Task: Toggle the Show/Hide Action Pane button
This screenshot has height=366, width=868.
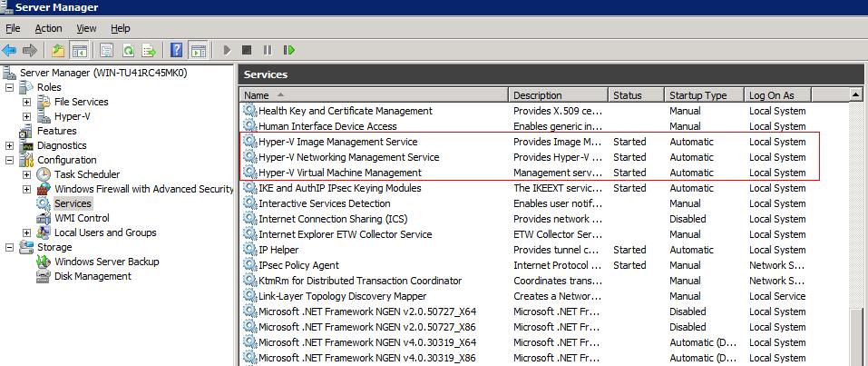Action: (x=198, y=50)
